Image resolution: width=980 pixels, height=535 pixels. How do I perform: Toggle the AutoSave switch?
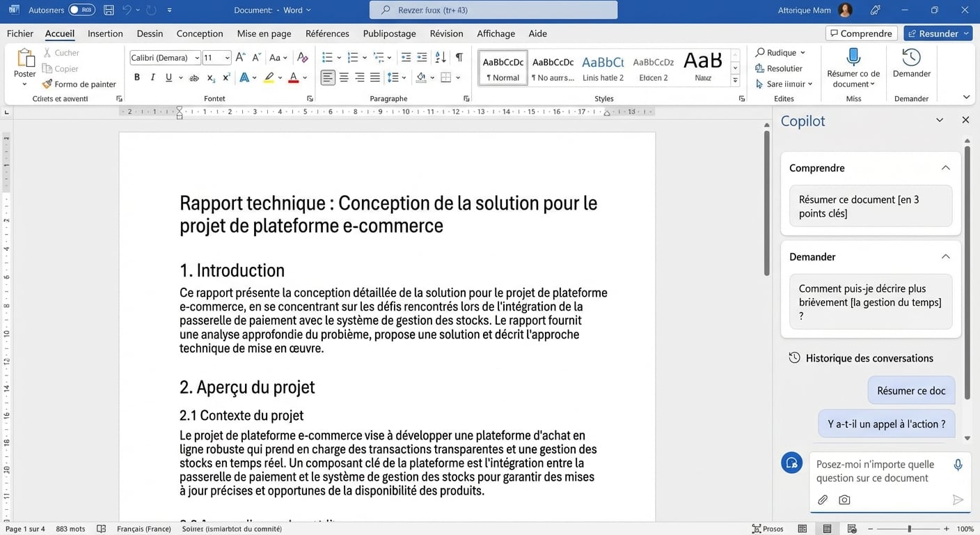coord(82,10)
